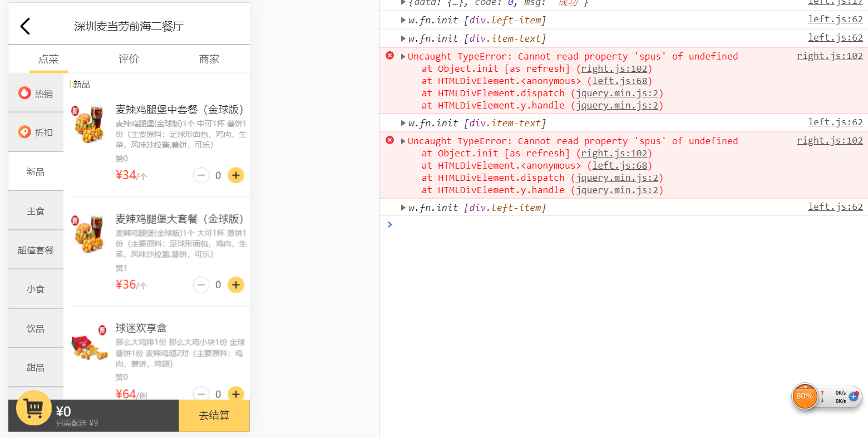This screenshot has height=438, width=868.
Task: Expand the second div.item-text log entry
Action: tap(403, 123)
